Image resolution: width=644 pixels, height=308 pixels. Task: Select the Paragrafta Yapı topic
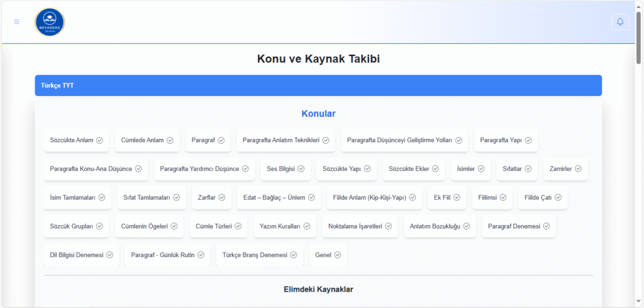coord(500,140)
